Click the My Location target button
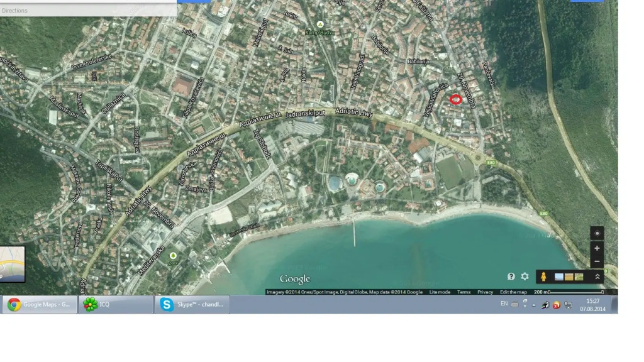Viewport: 644px width, 362px height. [597, 234]
